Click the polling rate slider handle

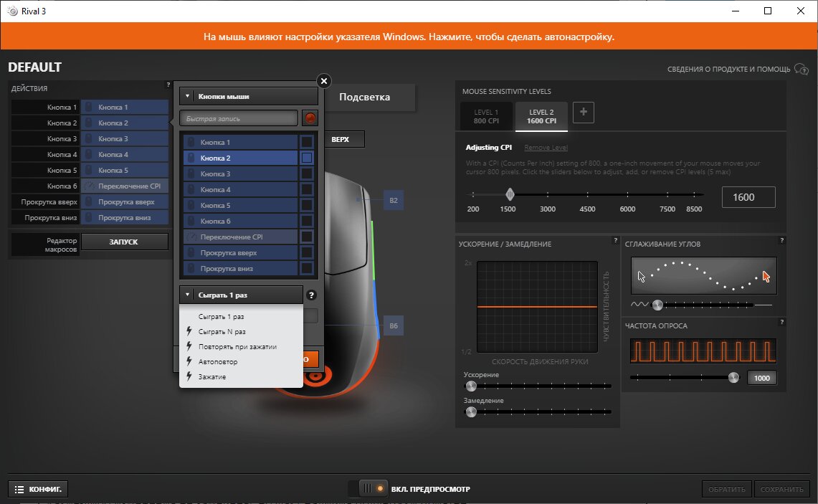733,378
